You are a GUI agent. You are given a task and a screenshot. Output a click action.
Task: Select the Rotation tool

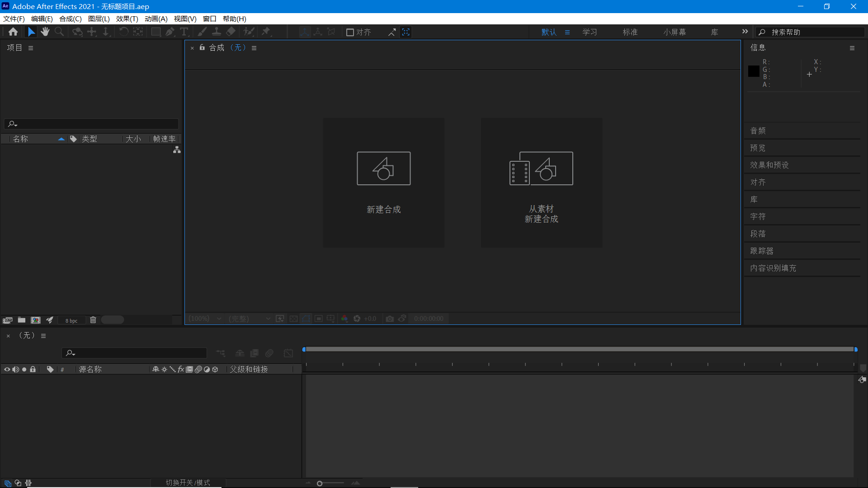point(123,32)
